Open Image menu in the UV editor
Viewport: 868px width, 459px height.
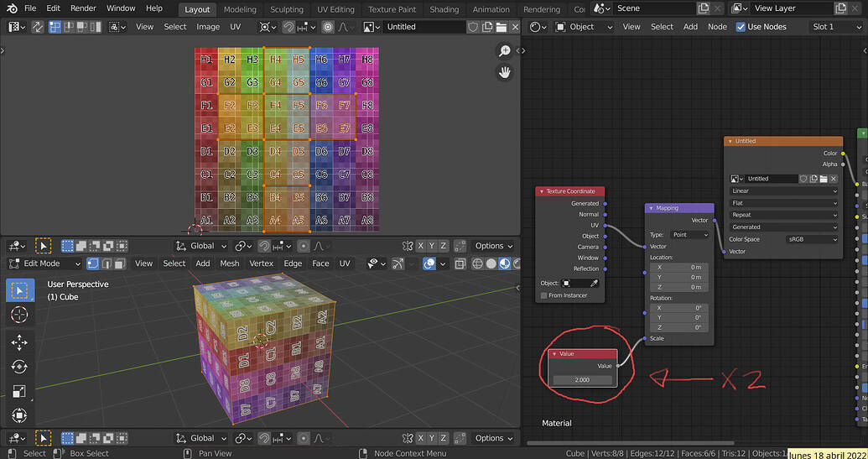click(x=208, y=27)
